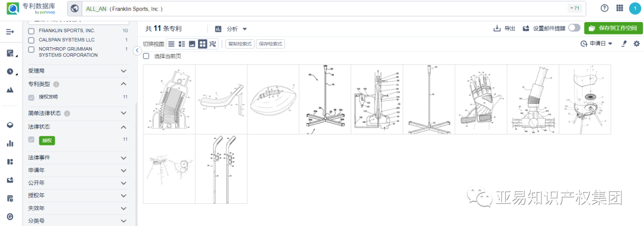644x226 pixels.
Task: Open the 分析 analysis dropdown
Action: (x=231, y=29)
